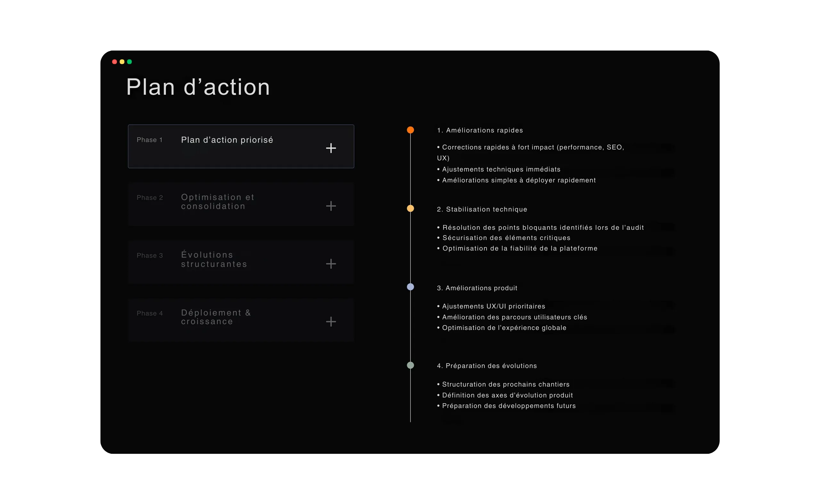
Task: Click the grey-green Préparation des évolutions dot
Action: coord(410,365)
